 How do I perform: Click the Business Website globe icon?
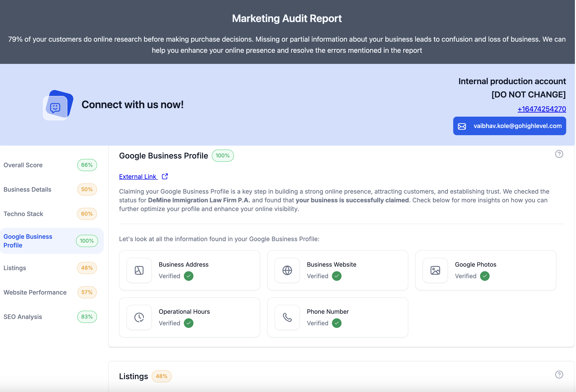tap(287, 270)
